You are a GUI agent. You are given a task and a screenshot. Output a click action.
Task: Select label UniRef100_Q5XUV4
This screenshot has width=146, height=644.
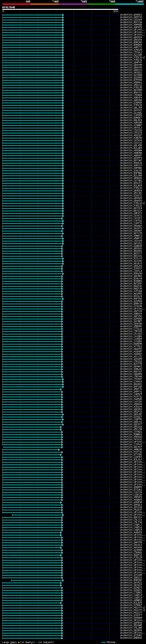pyautogui.click(x=131, y=40)
